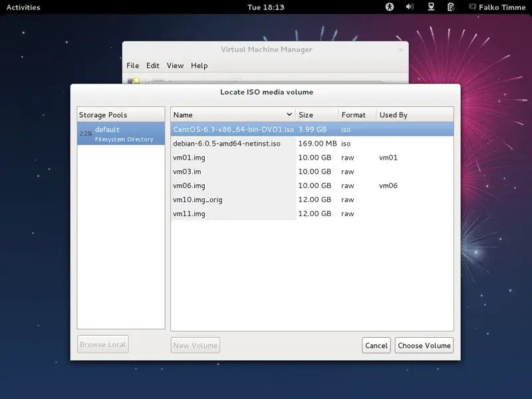Select the default storage pool
Viewport: 532px width, 399px height.
pyautogui.click(x=121, y=134)
